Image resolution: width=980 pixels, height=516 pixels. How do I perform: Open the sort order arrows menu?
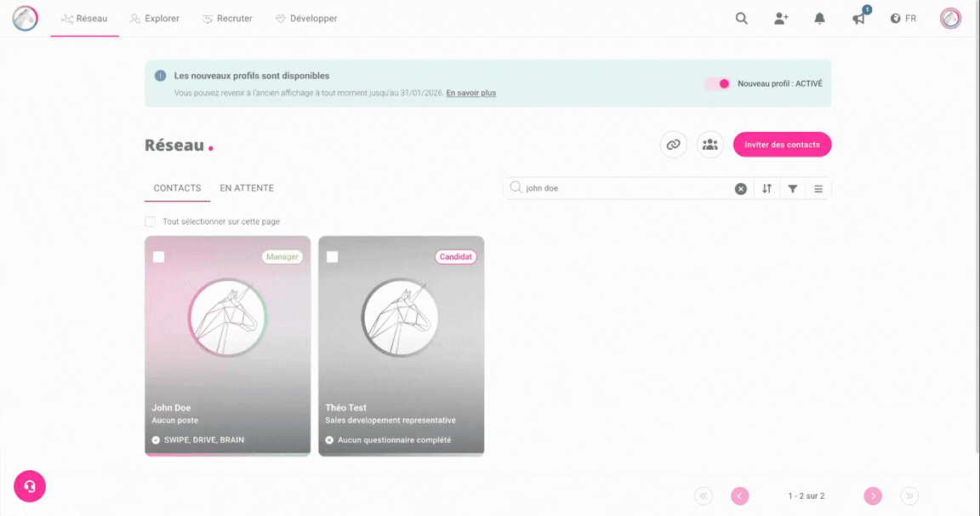(766, 189)
